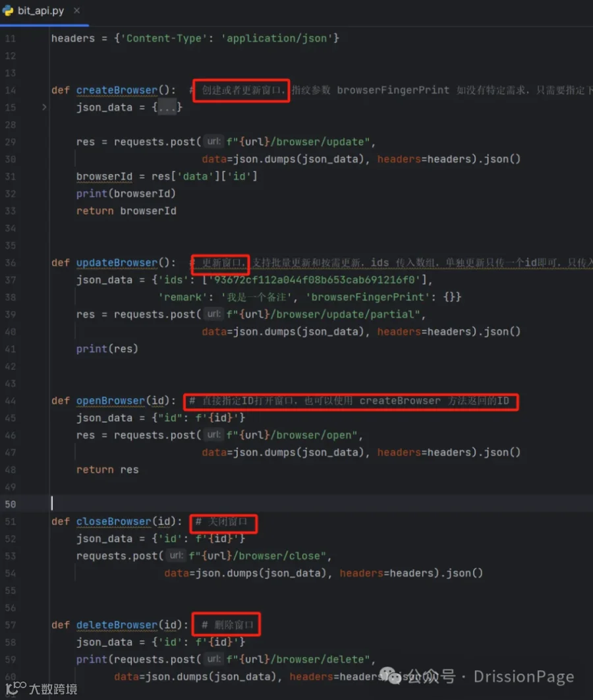Click the url: parameter hint on line 53

tap(176, 556)
